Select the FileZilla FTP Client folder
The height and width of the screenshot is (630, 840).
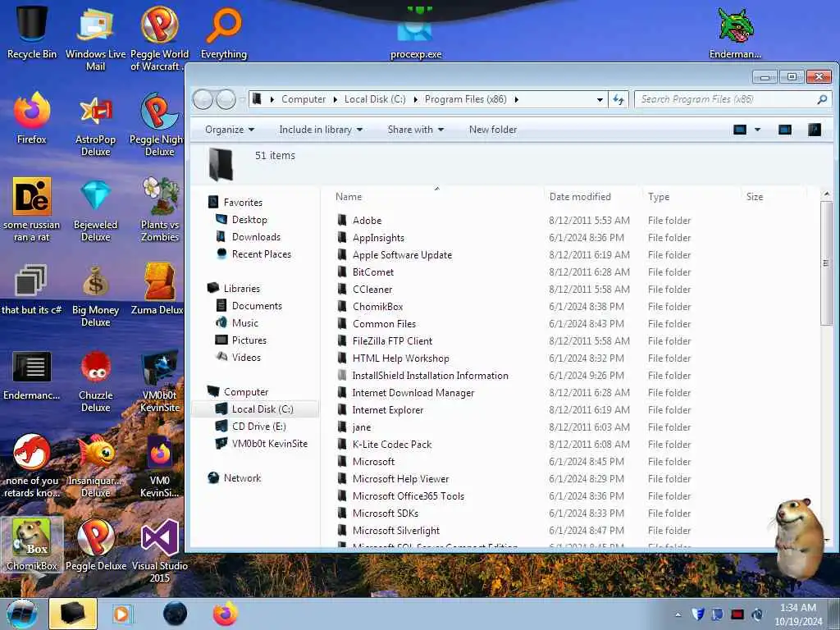392,340
